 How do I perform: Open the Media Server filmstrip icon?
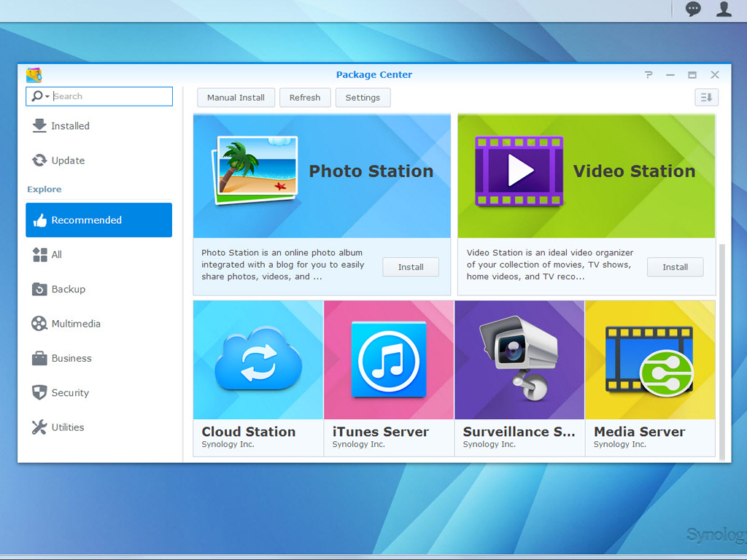650,360
